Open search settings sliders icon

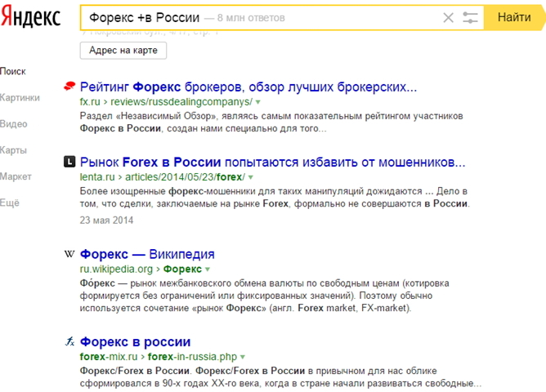470,17
